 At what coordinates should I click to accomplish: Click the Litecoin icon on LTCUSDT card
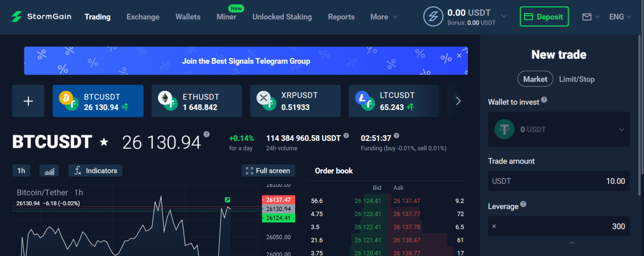click(362, 97)
